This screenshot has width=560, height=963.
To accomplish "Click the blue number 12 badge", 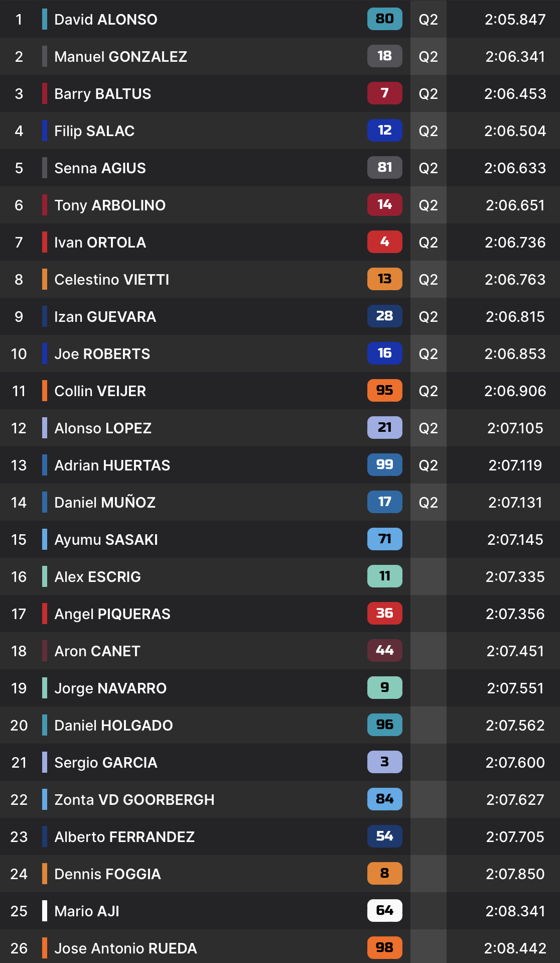I will [384, 131].
